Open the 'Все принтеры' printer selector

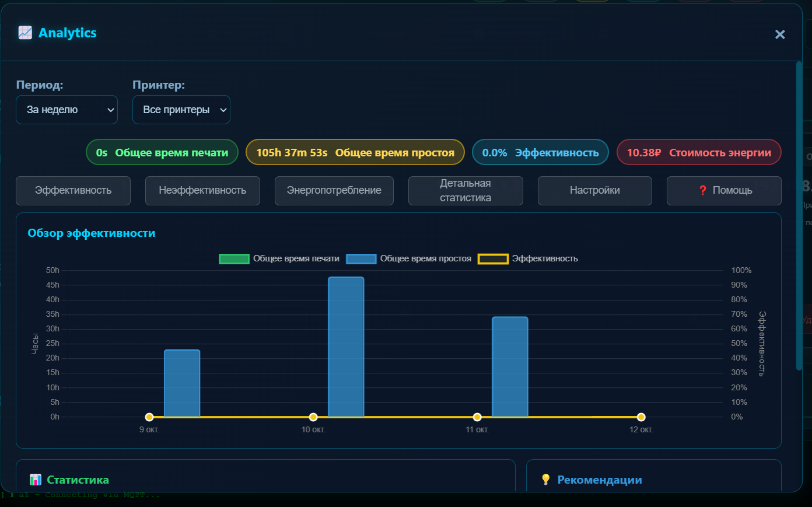click(181, 110)
